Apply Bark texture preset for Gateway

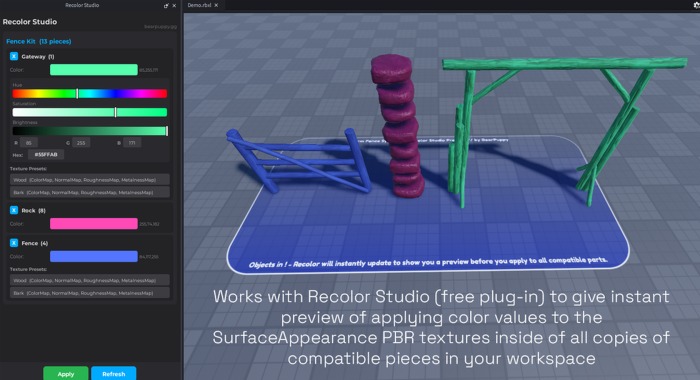(90, 192)
